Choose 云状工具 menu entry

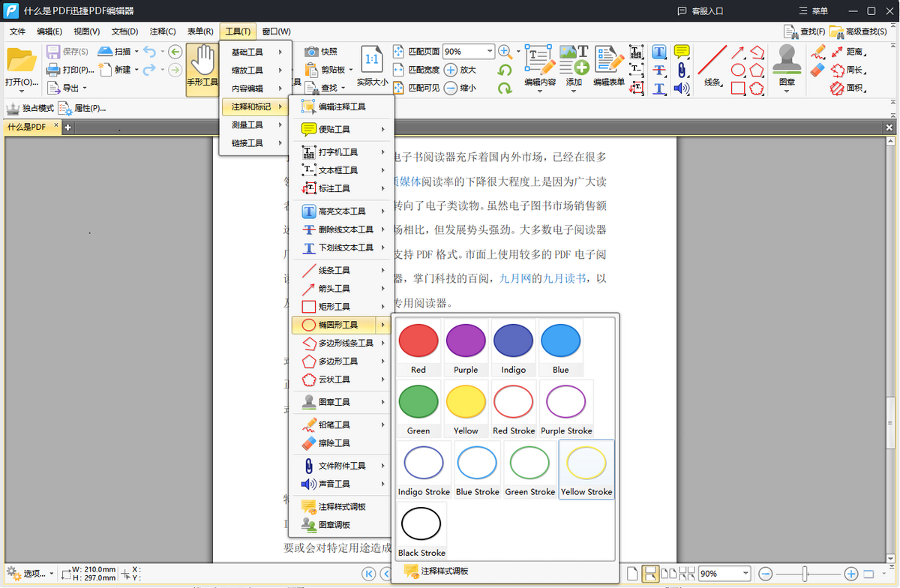[342, 379]
